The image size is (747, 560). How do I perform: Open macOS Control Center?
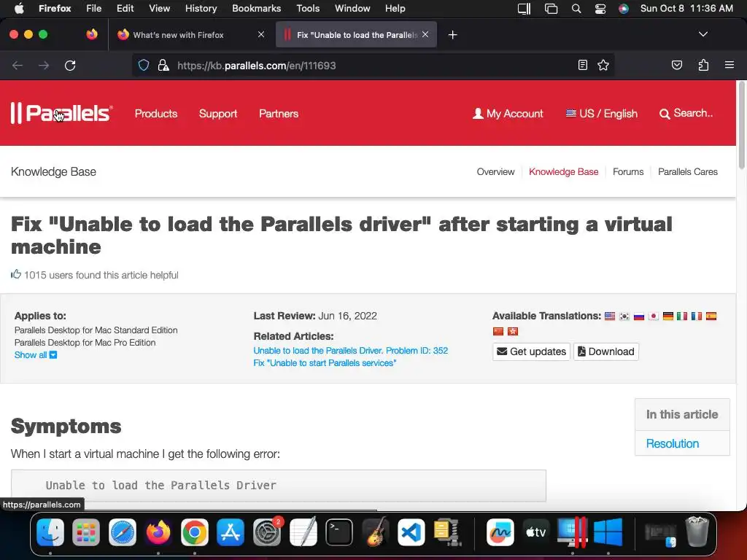600,9
